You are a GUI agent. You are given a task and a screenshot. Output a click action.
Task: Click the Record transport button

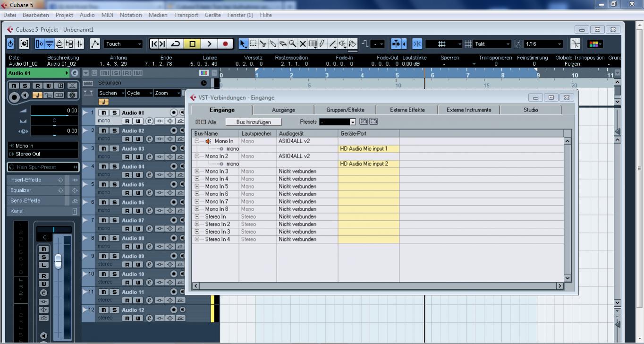click(x=225, y=44)
